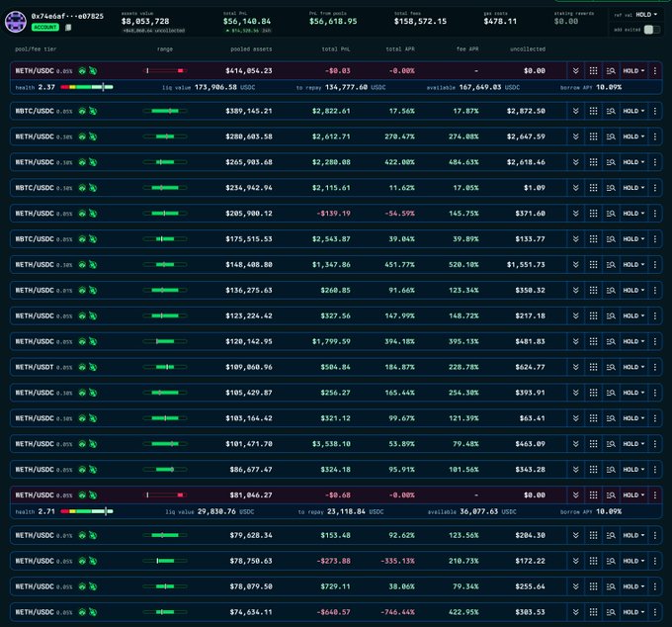Open the three-dot menu on the $101,471.70 row
This screenshot has height=627, width=672.
(655, 444)
